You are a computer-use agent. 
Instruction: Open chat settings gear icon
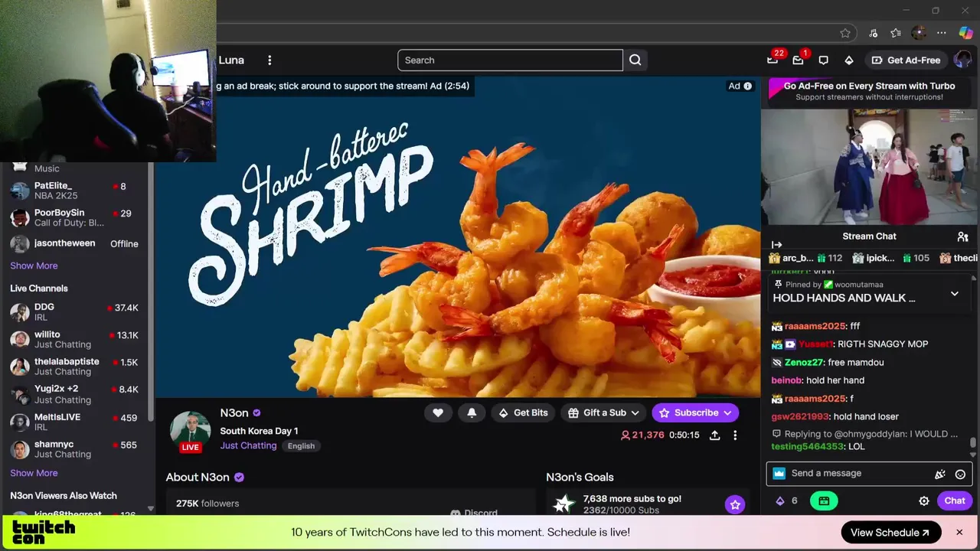click(x=924, y=500)
